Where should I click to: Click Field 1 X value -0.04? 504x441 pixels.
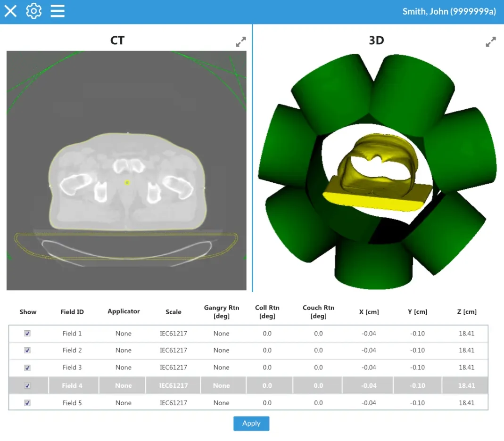click(369, 334)
